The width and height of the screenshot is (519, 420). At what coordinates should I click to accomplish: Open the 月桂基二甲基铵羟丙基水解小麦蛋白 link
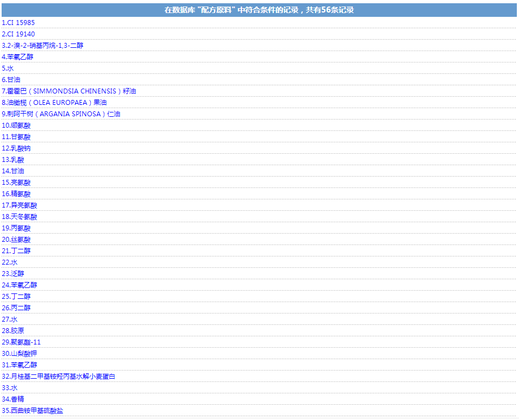[x=59, y=377]
